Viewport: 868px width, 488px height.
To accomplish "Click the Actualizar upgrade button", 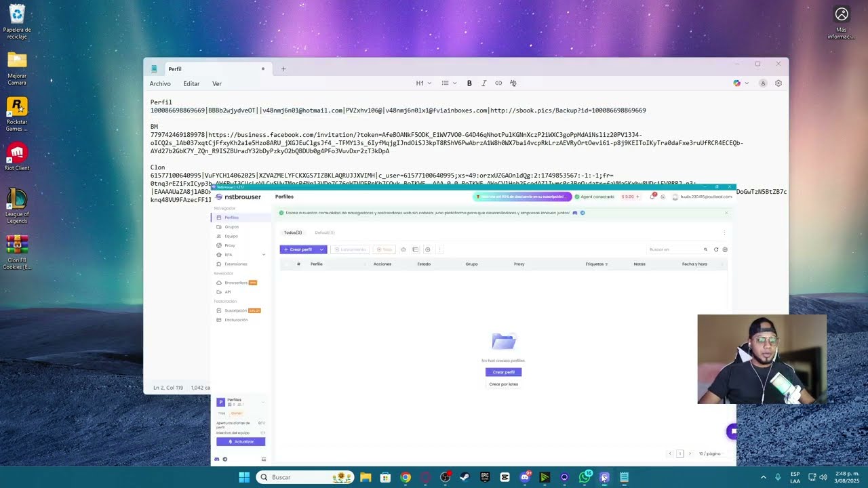I will click(x=241, y=441).
